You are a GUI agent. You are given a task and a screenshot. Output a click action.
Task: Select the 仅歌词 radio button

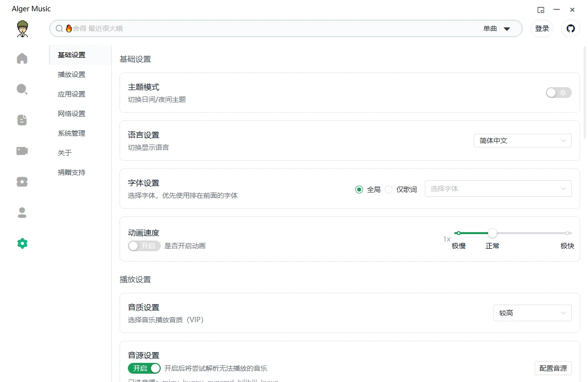click(x=389, y=190)
